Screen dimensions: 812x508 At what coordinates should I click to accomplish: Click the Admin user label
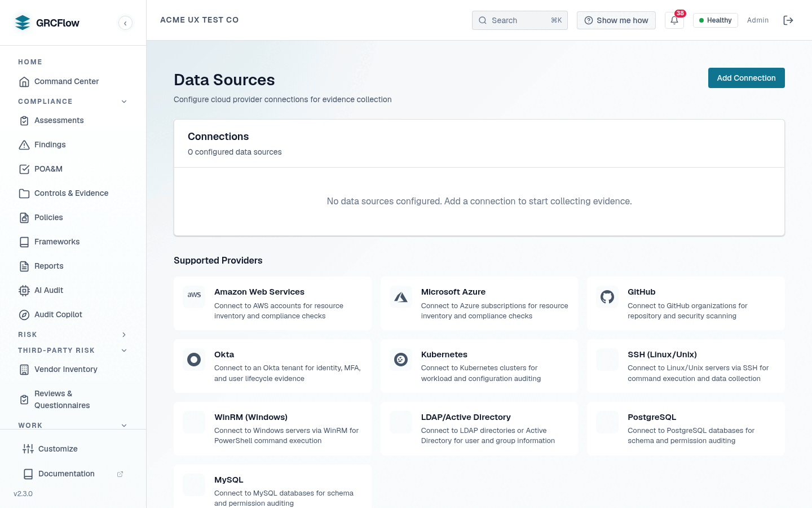tap(758, 20)
